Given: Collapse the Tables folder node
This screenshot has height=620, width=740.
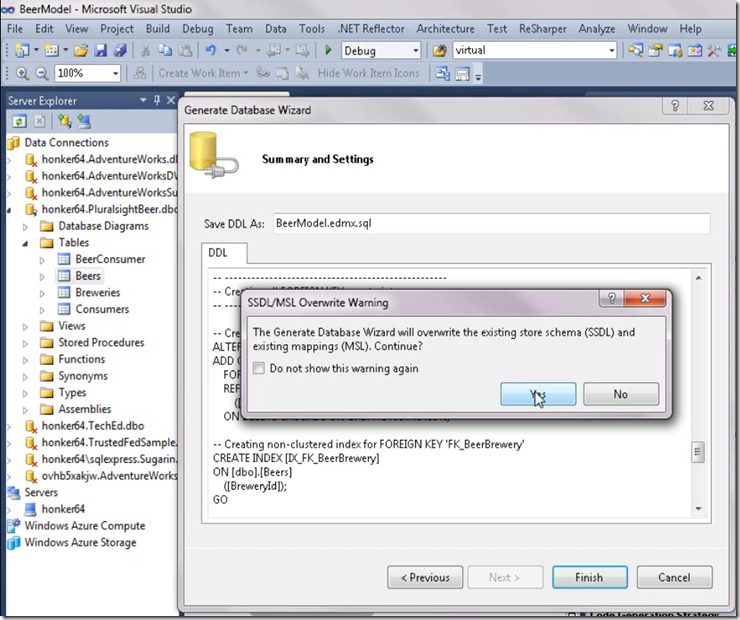Looking at the screenshot, I should pos(25,243).
